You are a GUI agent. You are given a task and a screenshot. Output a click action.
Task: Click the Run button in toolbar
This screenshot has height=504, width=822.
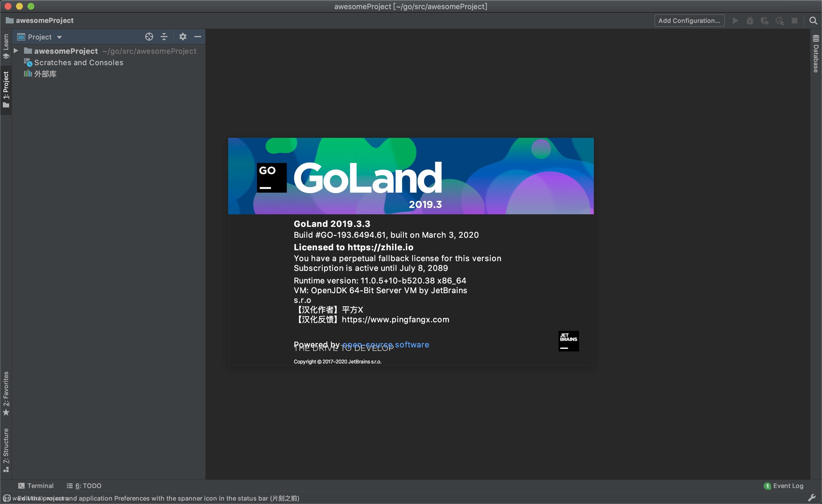pos(735,21)
